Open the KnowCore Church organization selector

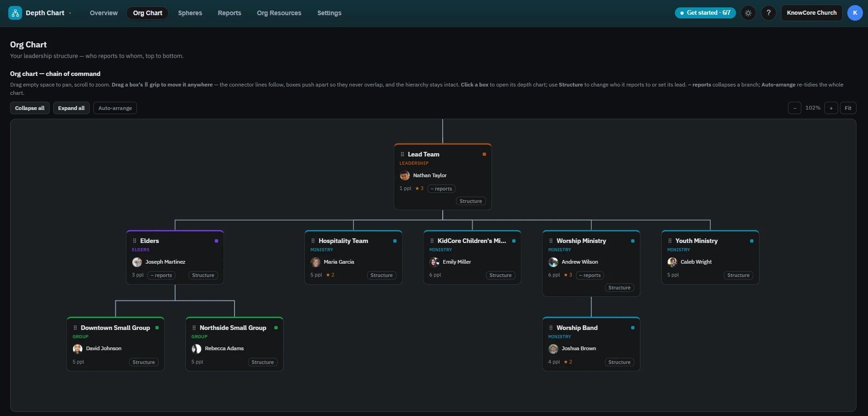811,13
